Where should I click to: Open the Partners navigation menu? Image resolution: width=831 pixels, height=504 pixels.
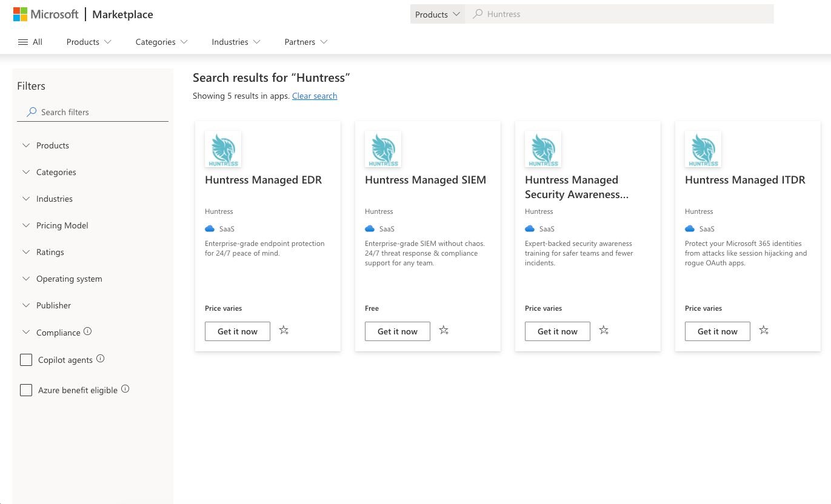pyautogui.click(x=305, y=42)
